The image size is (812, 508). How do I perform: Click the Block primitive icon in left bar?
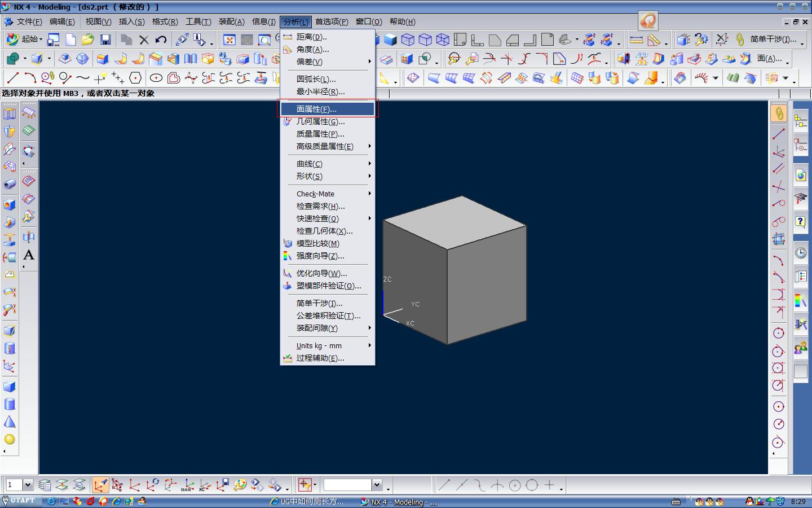(10, 387)
